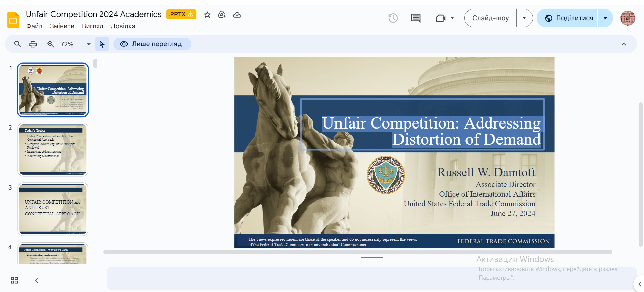Click the June 27, 2024 date text
644x292 pixels.
point(513,213)
